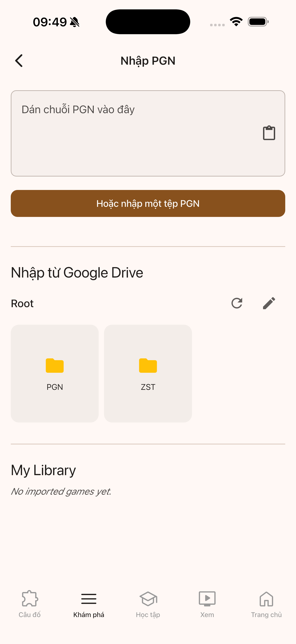Viewport: 296px width, 644px height.
Task: Switch to the Khám phá tab
Action: tap(89, 604)
